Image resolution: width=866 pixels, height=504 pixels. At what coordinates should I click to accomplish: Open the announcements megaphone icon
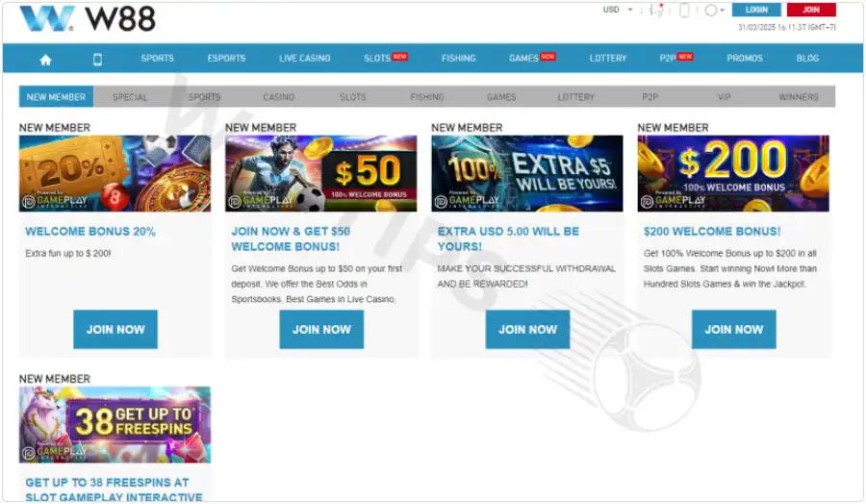[x=656, y=10]
